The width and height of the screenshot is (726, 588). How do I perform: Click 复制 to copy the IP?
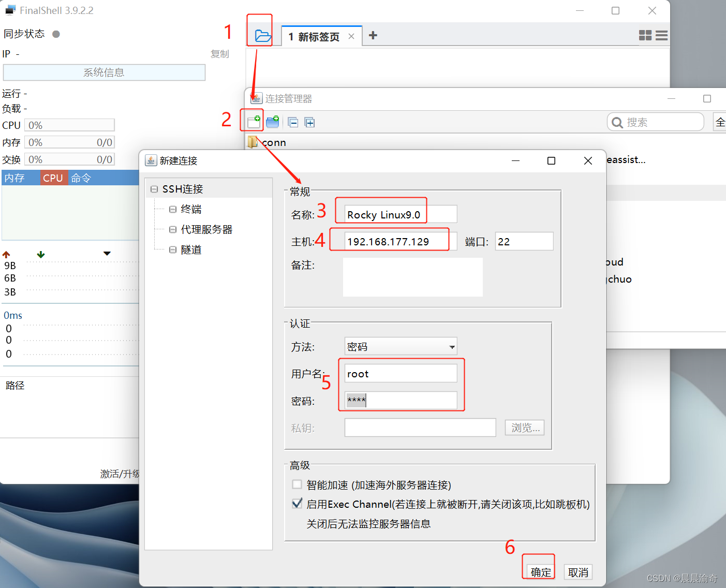point(220,54)
